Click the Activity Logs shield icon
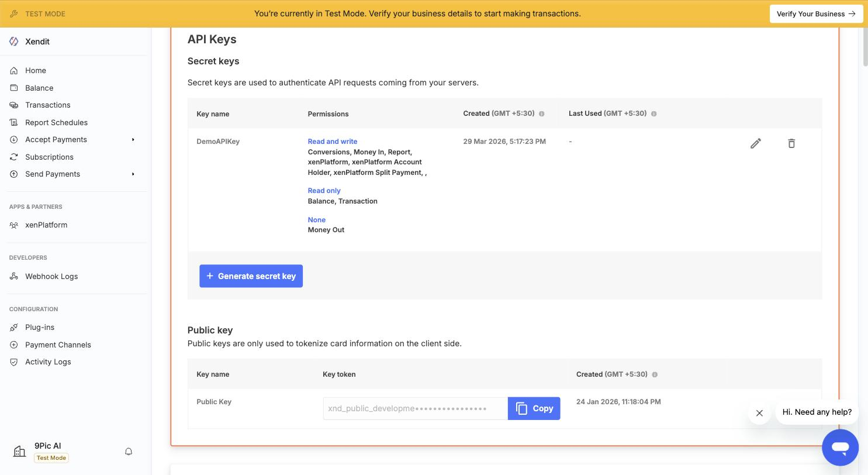The image size is (868, 475). [x=14, y=362]
